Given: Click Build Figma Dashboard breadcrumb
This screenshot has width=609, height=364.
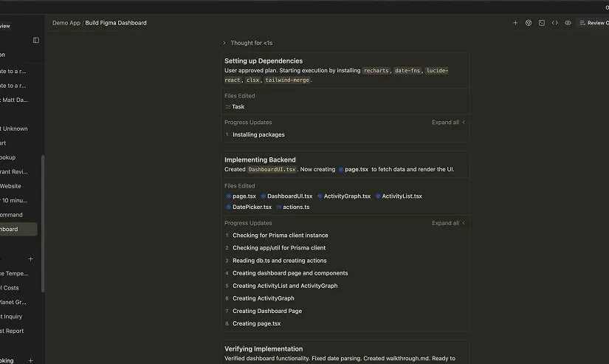Looking at the screenshot, I should click(116, 23).
